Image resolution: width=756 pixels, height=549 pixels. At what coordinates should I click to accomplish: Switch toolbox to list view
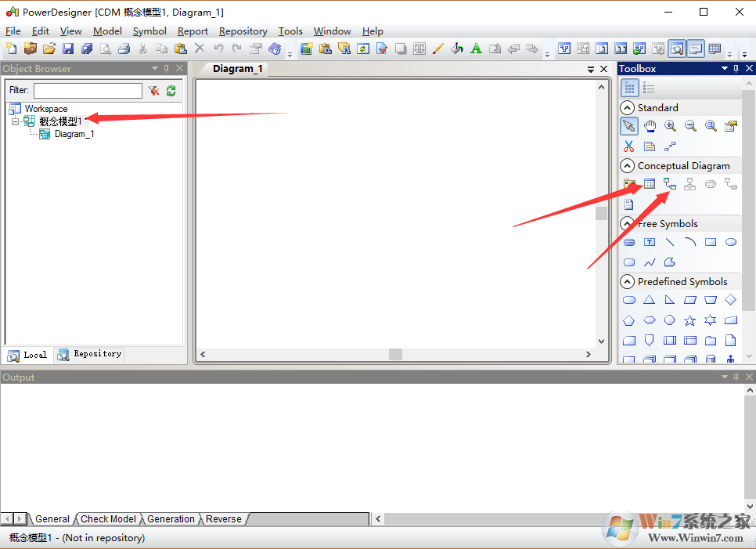click(x=649, y=88)
